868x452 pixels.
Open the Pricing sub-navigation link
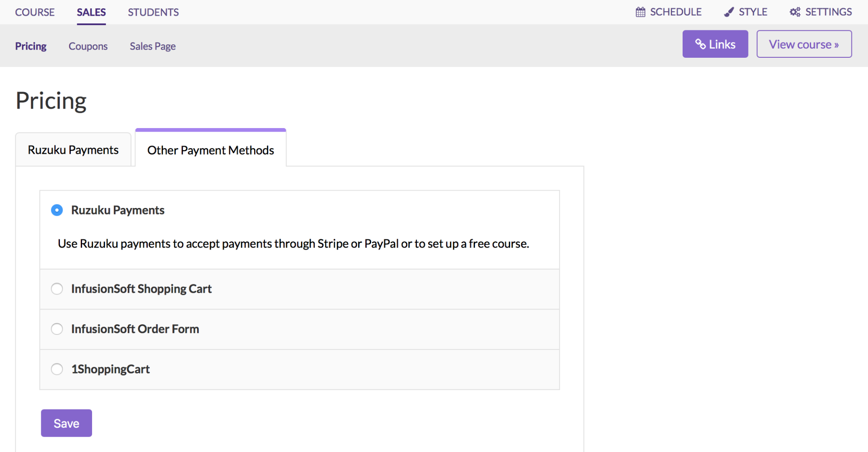31,46
